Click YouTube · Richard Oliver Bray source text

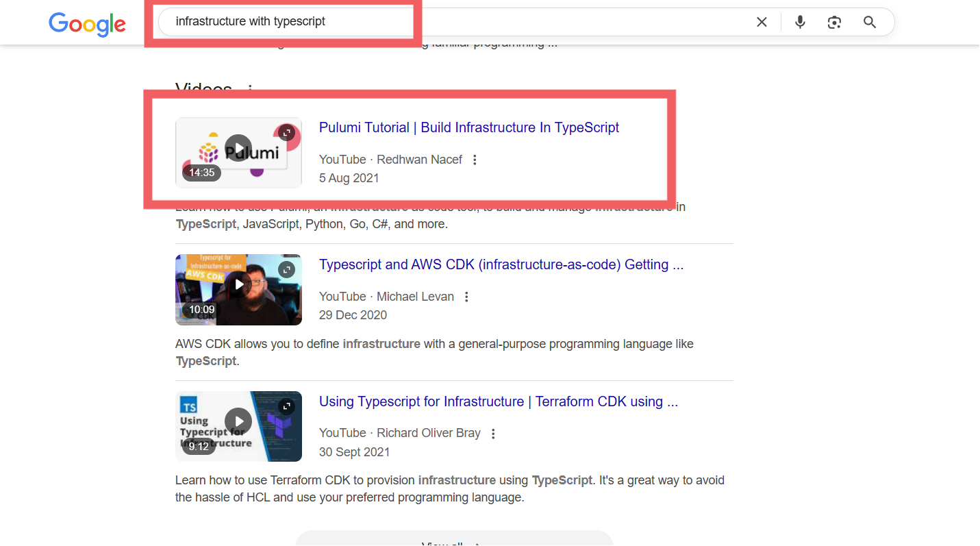(400, 433)
